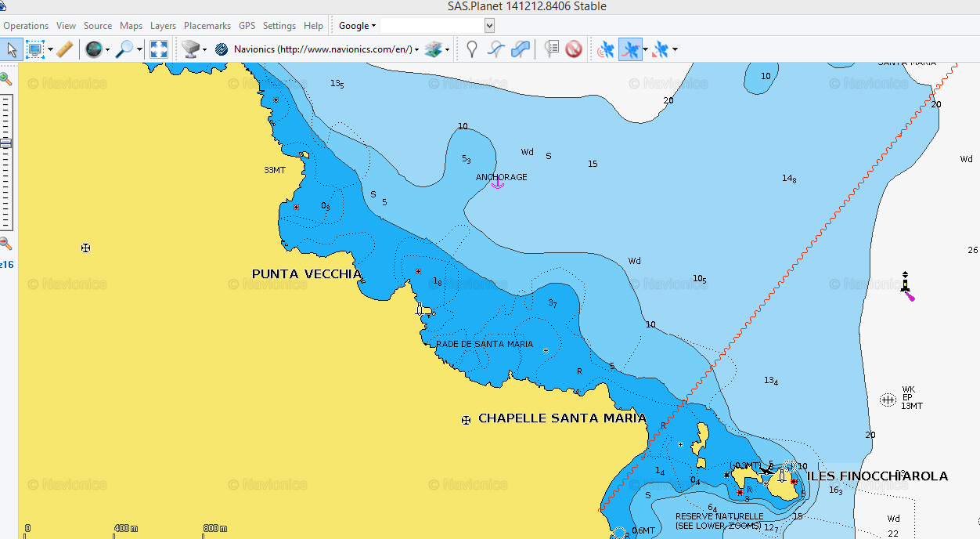
Task: Click the globe go-to location icon
Action: tap(94, 49)
